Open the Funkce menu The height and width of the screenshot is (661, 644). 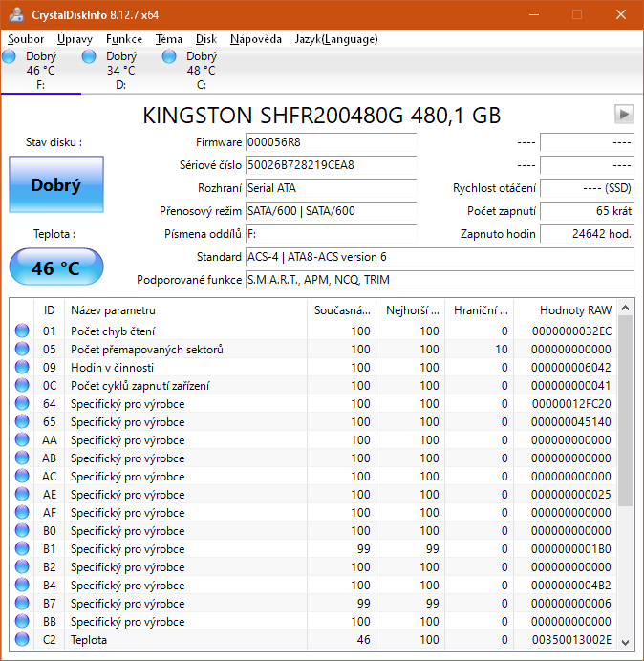[124, 39]
